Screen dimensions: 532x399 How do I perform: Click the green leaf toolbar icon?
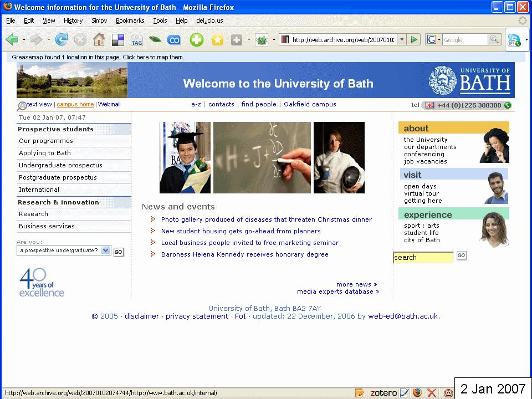pyautogui.click(x=155, y=40)
